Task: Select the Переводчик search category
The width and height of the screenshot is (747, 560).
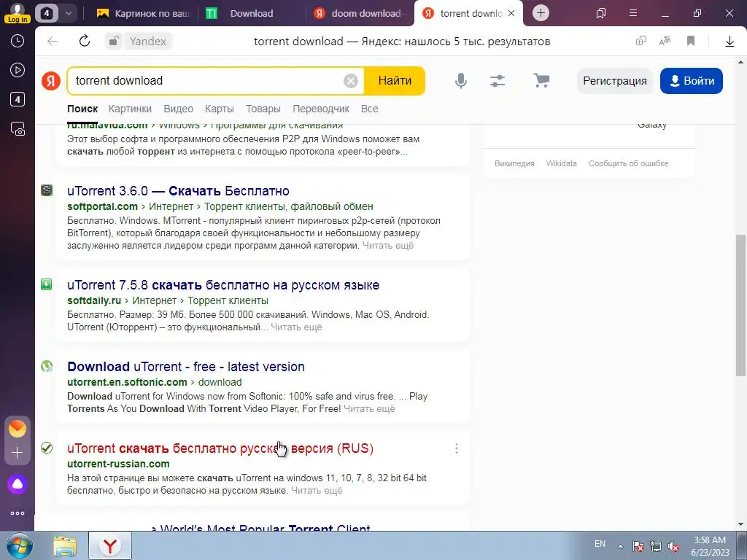Action: pos(321,109)
